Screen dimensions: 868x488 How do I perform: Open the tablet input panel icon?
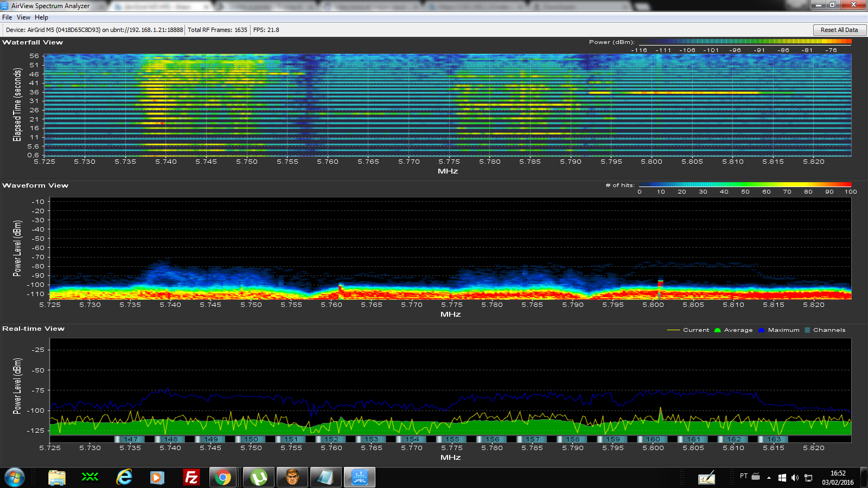[x=706, y=478]
